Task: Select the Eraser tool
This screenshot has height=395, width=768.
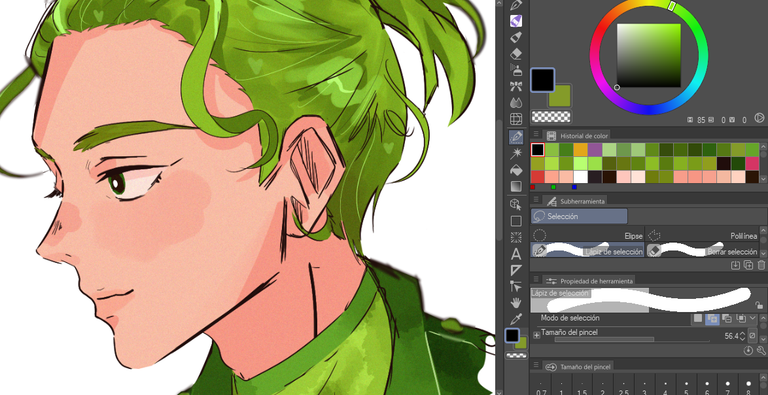Action: pos(516,53)
